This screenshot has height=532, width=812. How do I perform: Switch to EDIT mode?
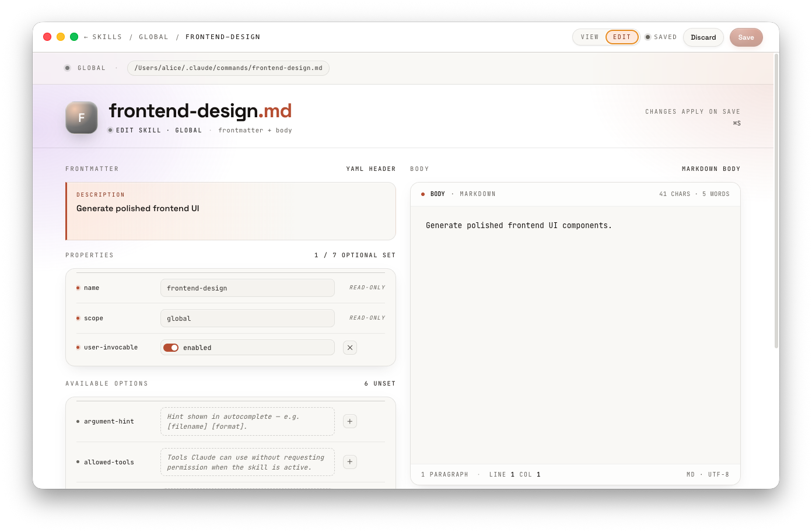tap(622, 37)
